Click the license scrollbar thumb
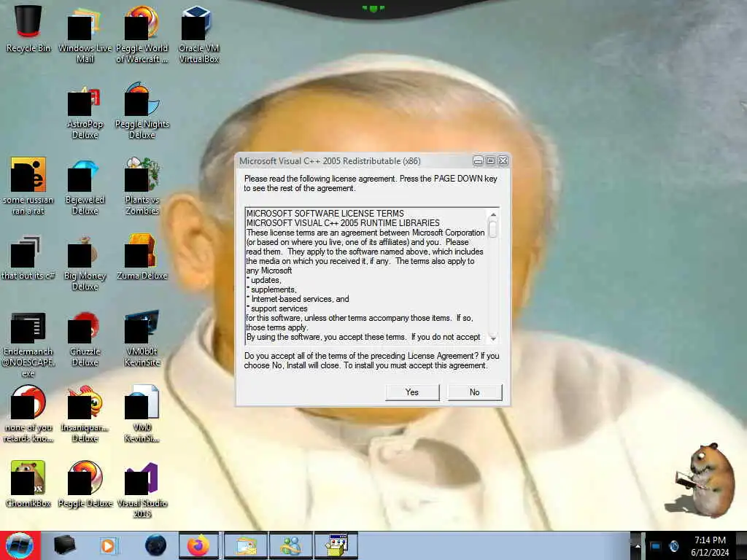747x560 pixels. coord(493,229)
